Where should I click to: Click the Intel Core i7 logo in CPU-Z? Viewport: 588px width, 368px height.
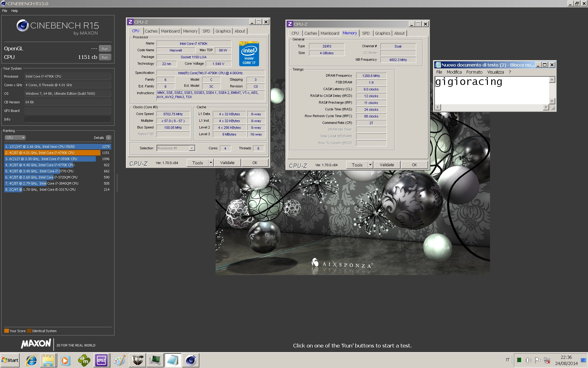point(249,54)
